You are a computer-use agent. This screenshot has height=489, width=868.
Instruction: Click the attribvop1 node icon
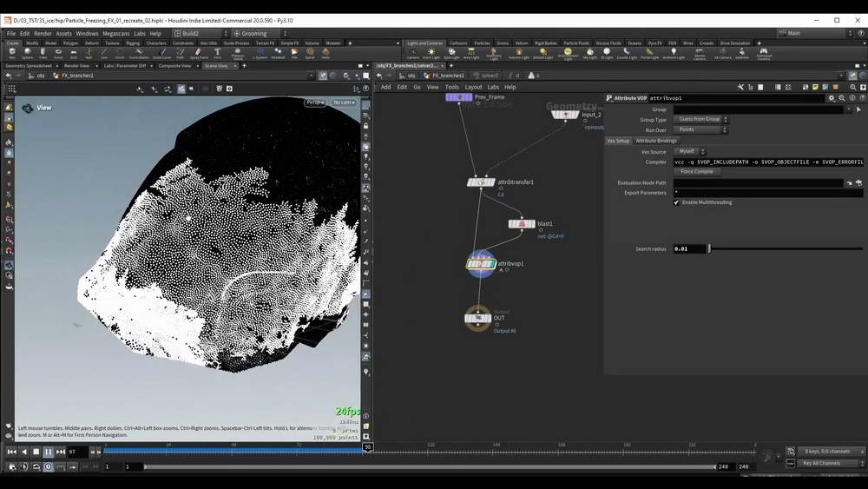click(x=481, y=264)
